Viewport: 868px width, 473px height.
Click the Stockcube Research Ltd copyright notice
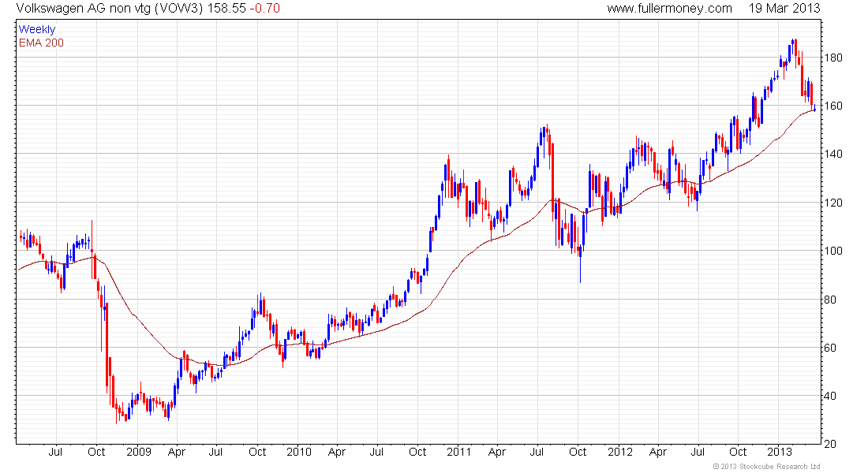point(767,467)
